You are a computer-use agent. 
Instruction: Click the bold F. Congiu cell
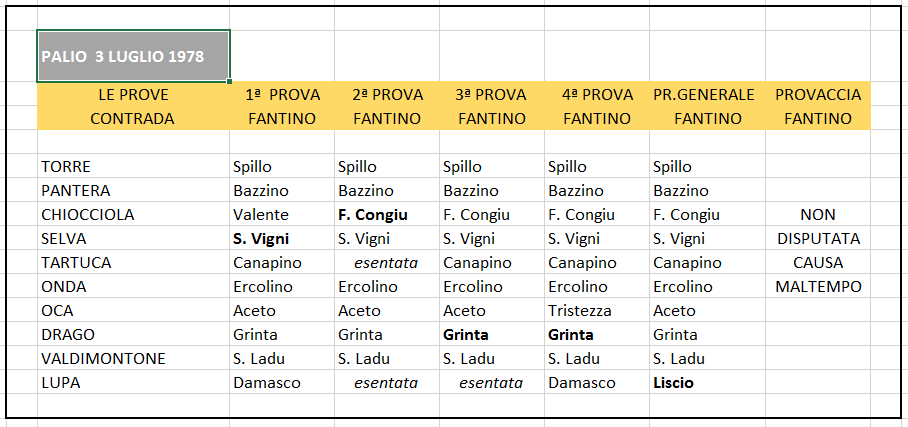(387, 215)
